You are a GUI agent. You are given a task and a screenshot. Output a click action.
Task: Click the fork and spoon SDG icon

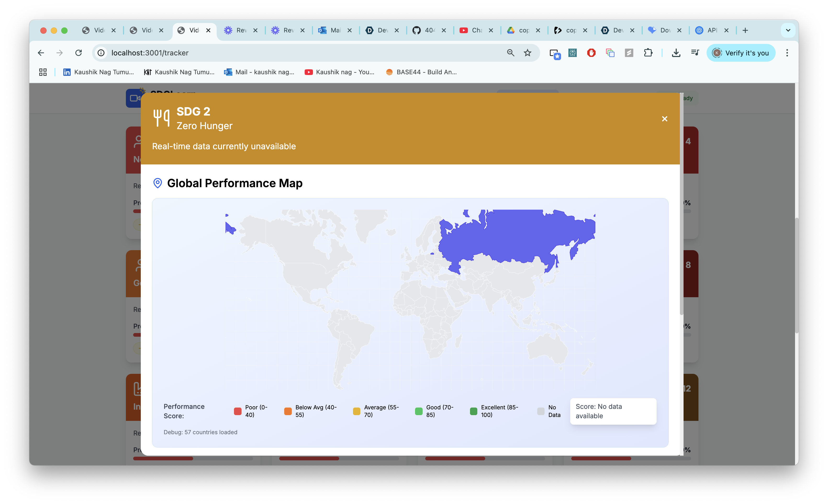click(x=161, y=118)
